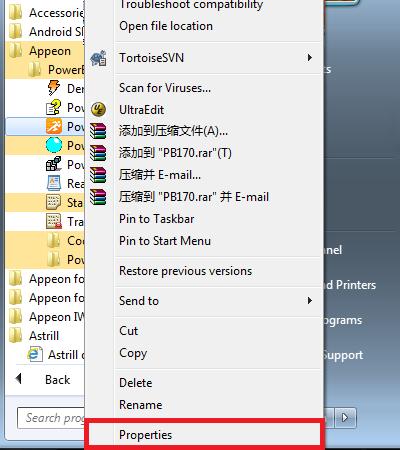Click the lightning bolt Demo icon
This screenshot has width=400, height=450.
coord(54,88)
